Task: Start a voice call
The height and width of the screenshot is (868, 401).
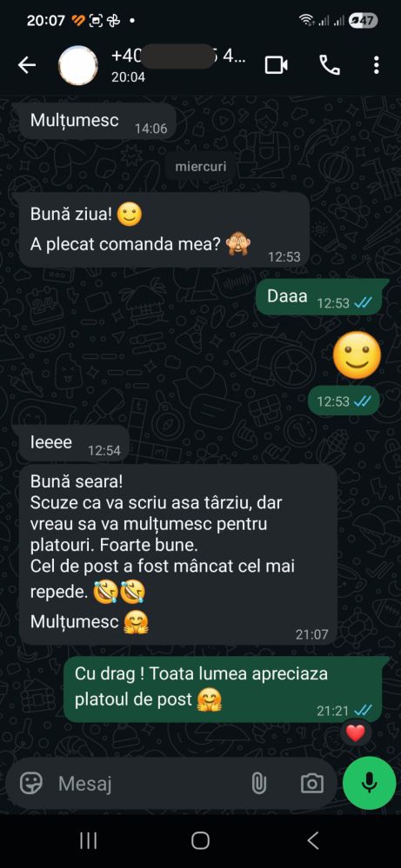Action: 330,65
